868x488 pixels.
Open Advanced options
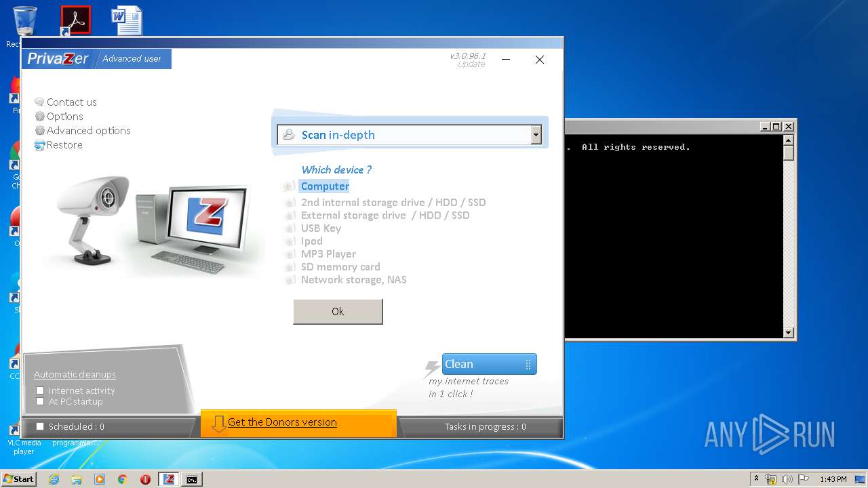[x=88, y=131]
